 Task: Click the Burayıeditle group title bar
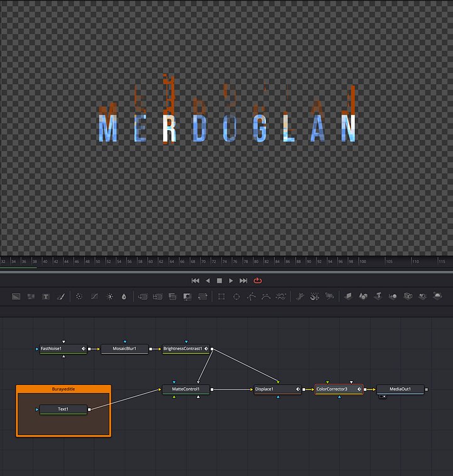pos(63,389)
